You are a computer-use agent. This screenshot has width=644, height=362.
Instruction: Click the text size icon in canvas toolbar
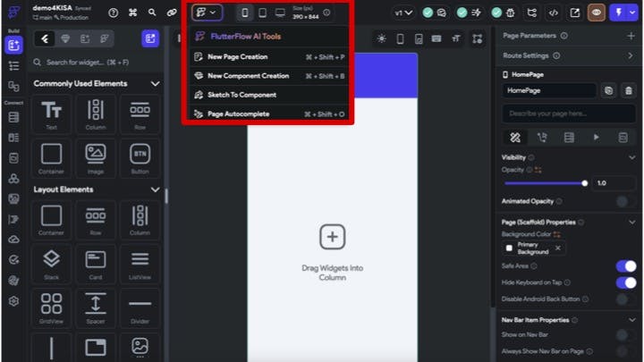456,38
